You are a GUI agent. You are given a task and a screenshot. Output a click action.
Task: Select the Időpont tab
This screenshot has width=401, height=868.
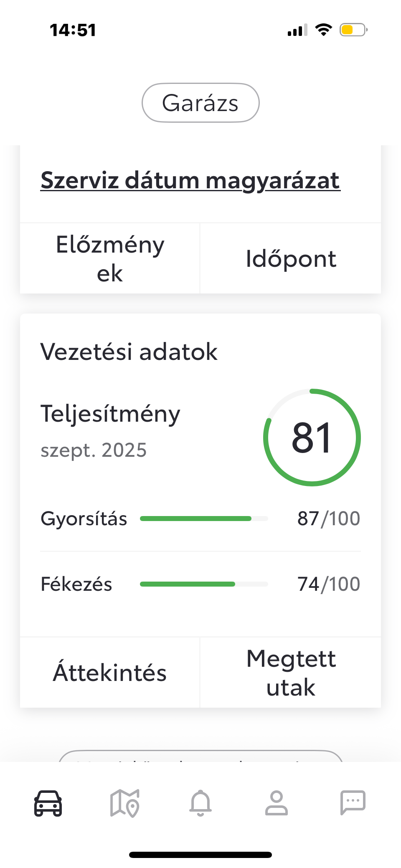(291, 258)
